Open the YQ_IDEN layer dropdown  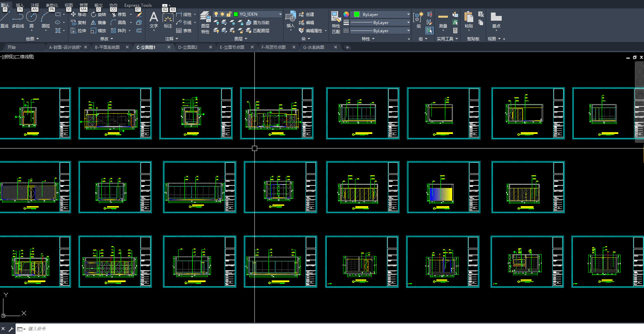(280, 14)
